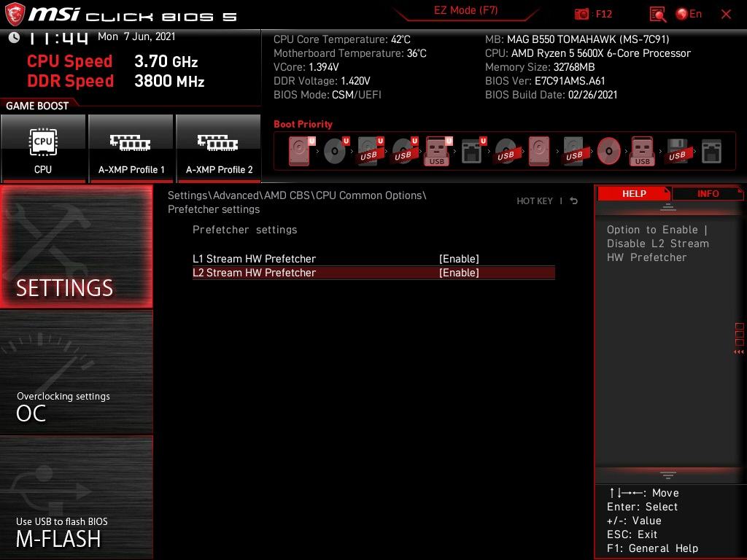Change L2 Stream HW Prefetcher Enable value
This screenshot has height=560, width=747.
point(459,273)
